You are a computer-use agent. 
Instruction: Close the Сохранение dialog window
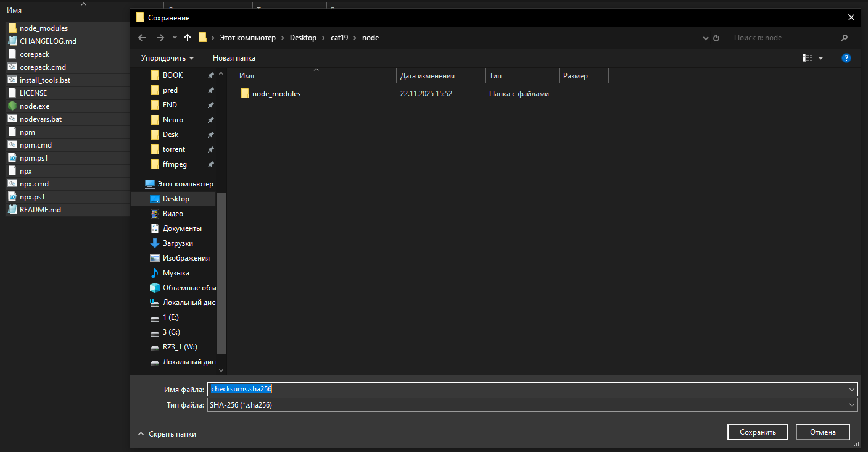pyautogui.click(x=851, y=17)
